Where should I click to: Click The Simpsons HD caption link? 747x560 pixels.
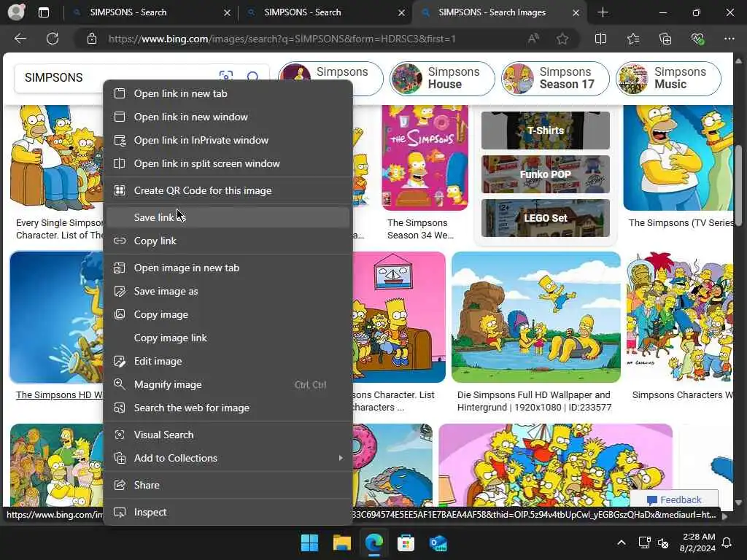[x=60, y=394]
